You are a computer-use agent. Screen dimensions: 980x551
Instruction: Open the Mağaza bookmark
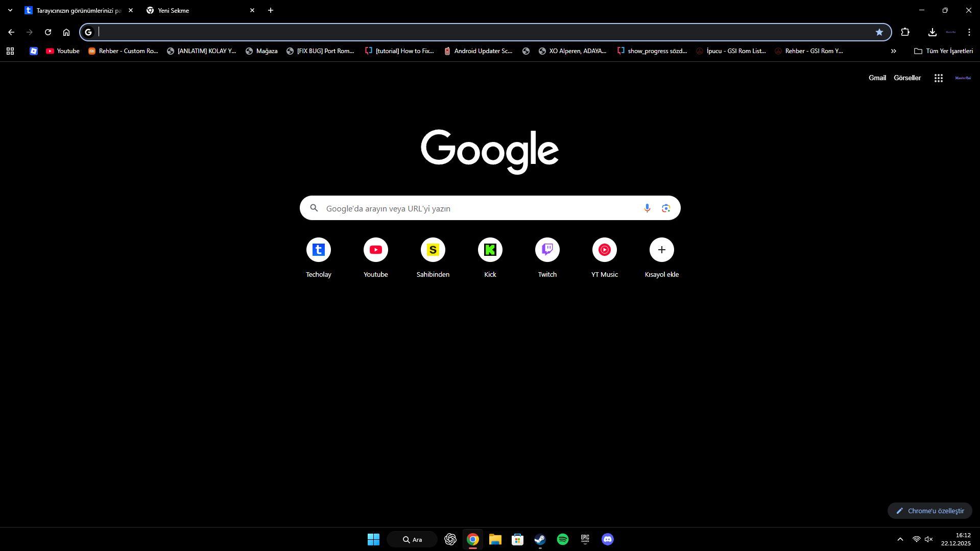261,51
